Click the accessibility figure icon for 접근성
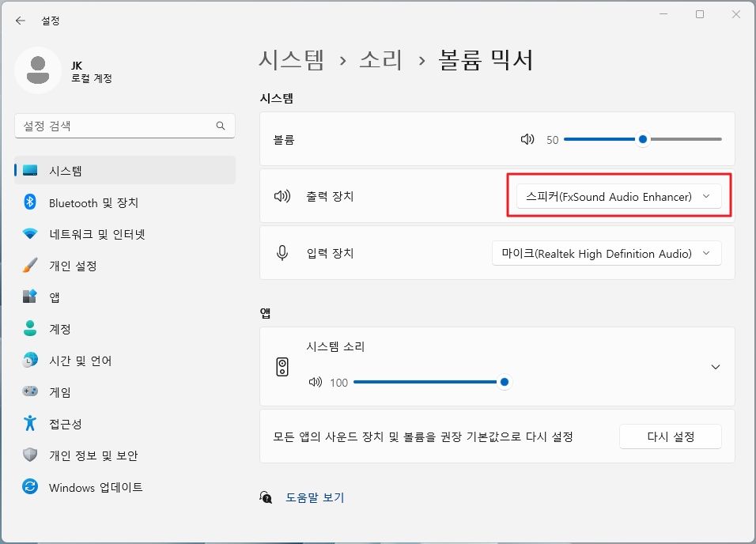 30,423
